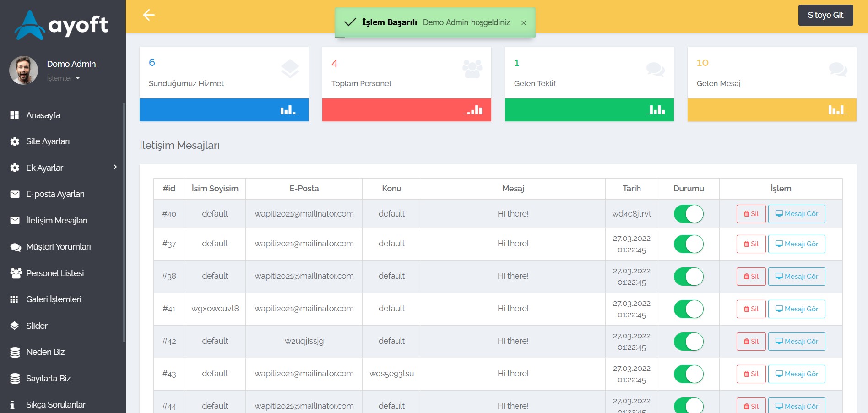Click the yellow Gelen Mesaj card footer bar
This screenshot has height=413, width=868.
tap(771, 110)
